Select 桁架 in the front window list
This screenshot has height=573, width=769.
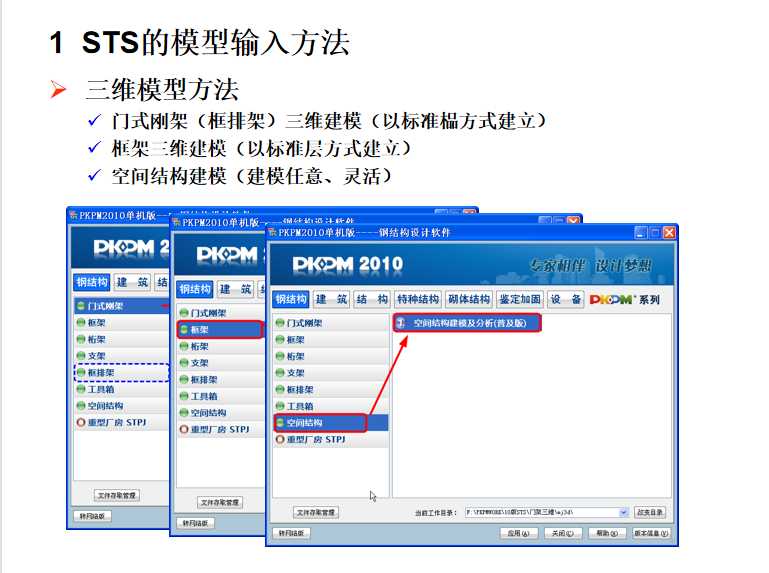(296, 356)
